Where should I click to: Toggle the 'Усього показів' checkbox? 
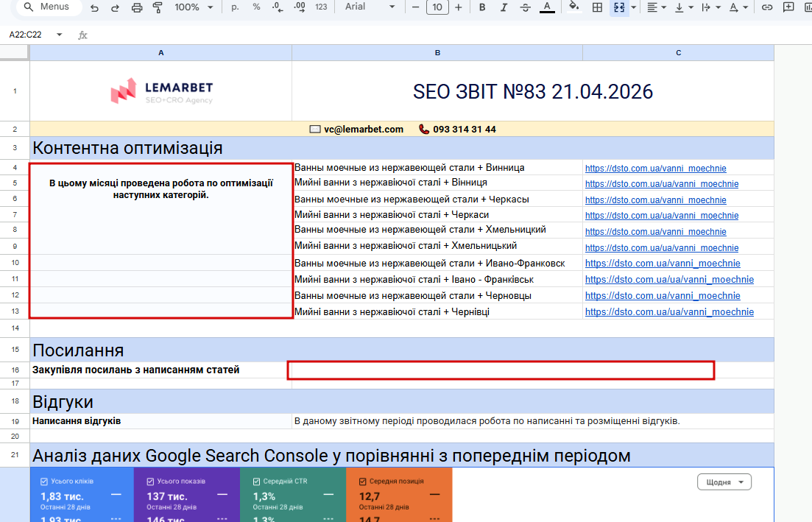[x=150, y=482]
